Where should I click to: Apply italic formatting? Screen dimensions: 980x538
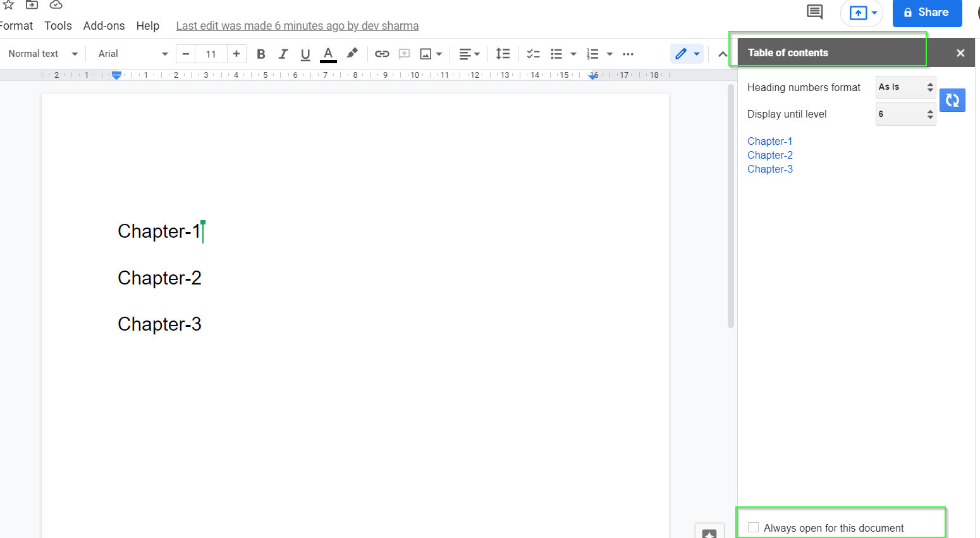point(283,54)
